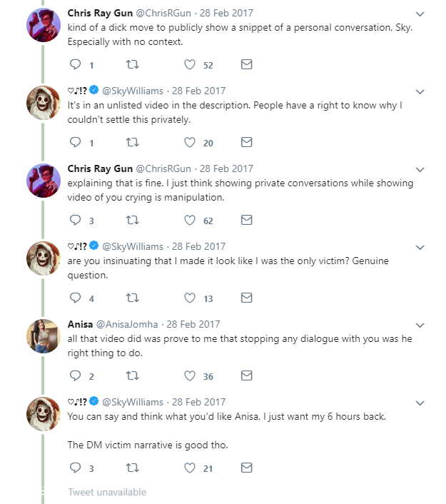This screenshot has height=504, width=446.
Task: Open the @SkyWilliams handle in the last tweet
Action: (133, 402)
